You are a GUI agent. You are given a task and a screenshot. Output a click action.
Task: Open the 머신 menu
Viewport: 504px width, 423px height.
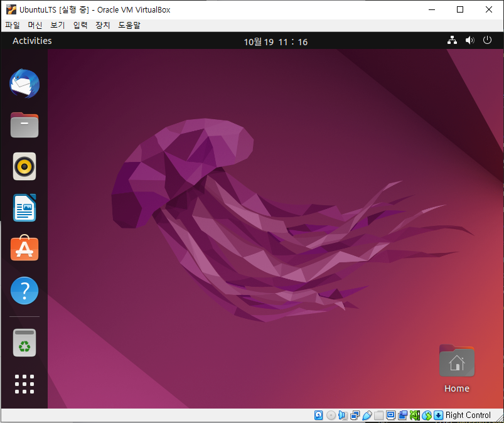click(x=35, y=25)
